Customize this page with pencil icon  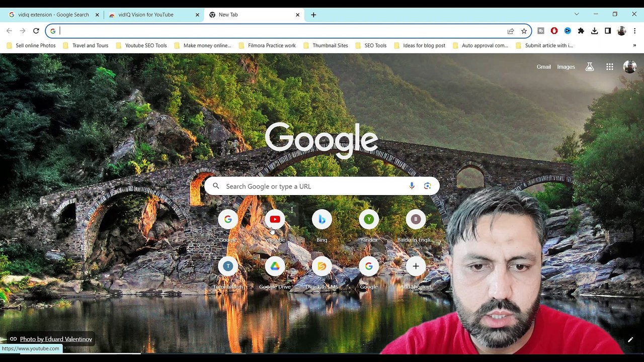[x=630, y=340]
